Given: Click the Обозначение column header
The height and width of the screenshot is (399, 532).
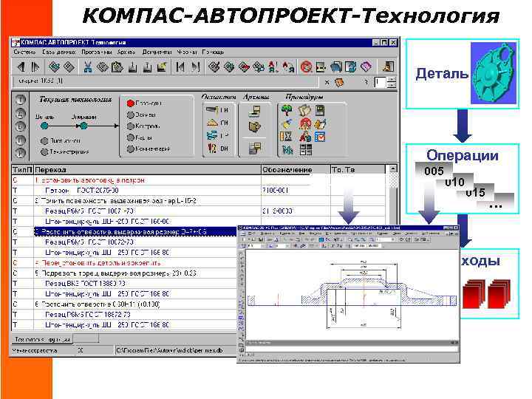Looking at the screenshot, I should tap(296, 170).
